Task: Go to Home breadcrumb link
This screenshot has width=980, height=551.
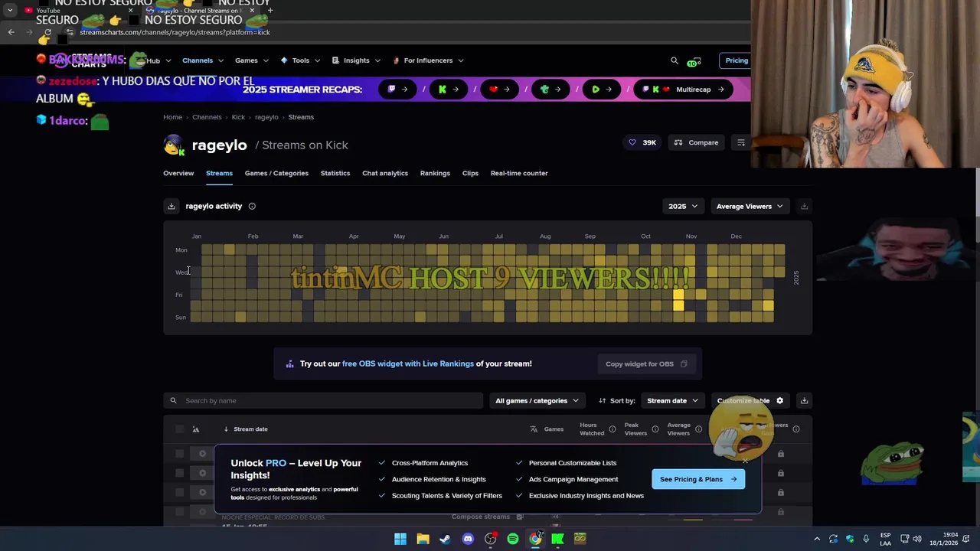Action: point(172,117)
